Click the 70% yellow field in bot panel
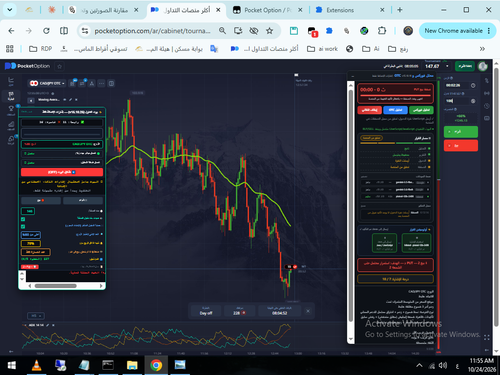 (x=31, y=243)
